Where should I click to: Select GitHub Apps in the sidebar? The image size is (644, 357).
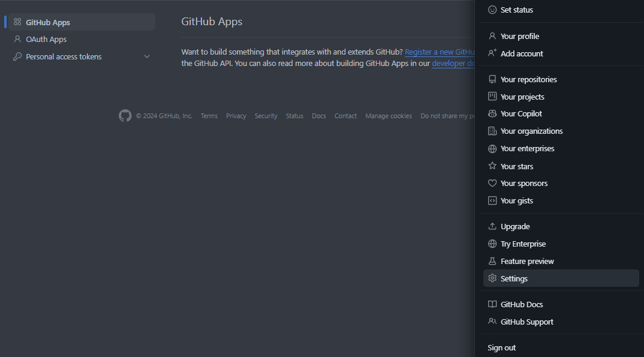point(82,22)
